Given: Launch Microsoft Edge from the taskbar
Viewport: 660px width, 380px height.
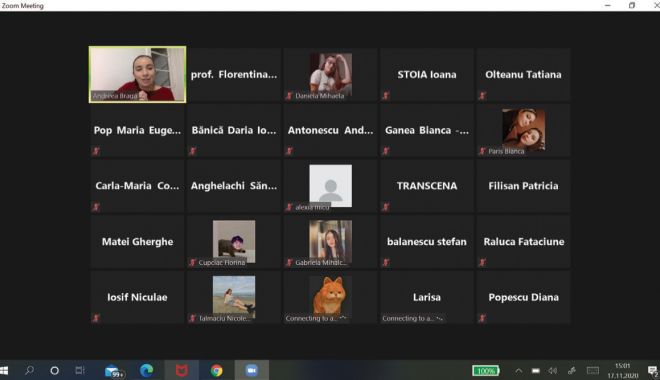Looking at the screenshot, I should tap(146, 370).
